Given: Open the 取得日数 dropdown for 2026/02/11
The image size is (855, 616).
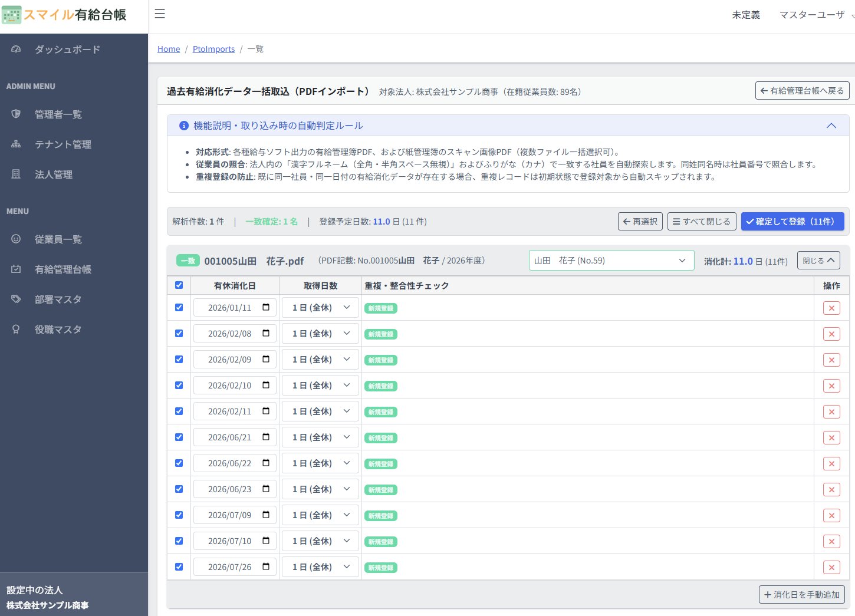Looking at the screenshot, I should 321,411.
